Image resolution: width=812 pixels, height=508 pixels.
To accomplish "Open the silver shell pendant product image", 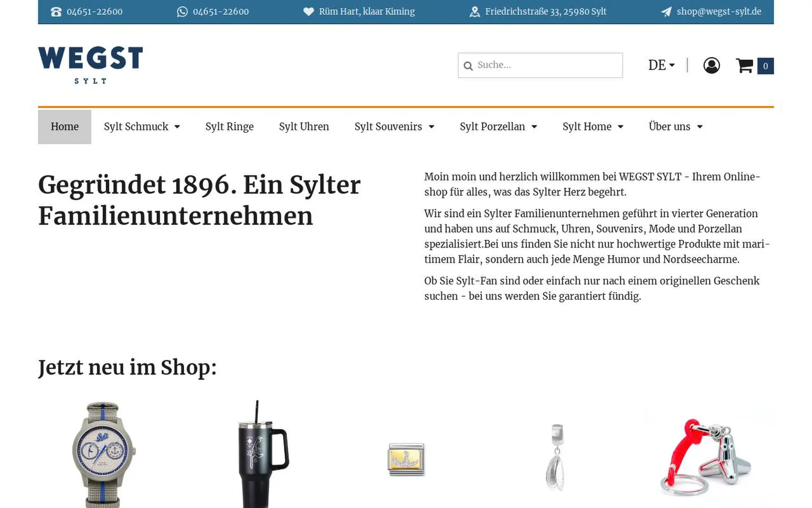I will coord(556,457).
